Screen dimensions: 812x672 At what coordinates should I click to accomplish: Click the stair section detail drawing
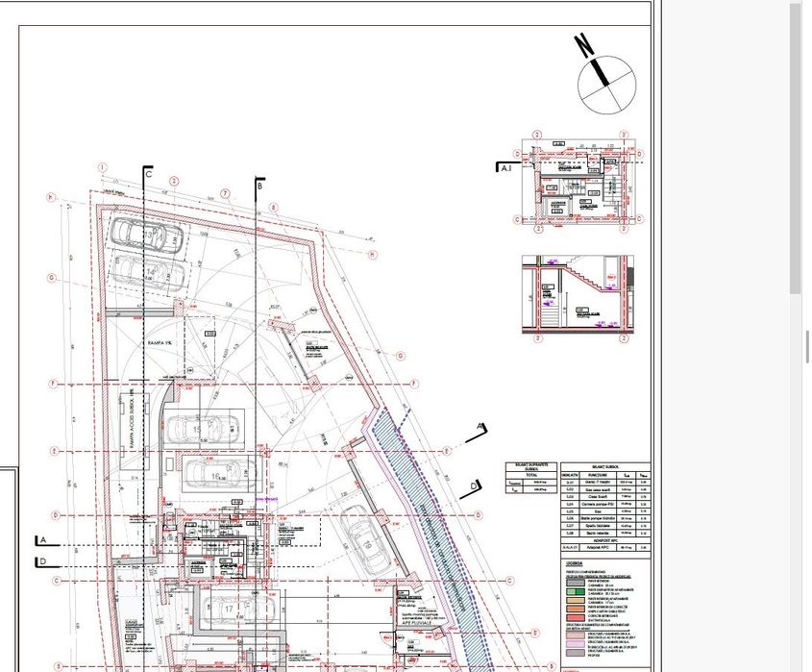pos(578,294)
